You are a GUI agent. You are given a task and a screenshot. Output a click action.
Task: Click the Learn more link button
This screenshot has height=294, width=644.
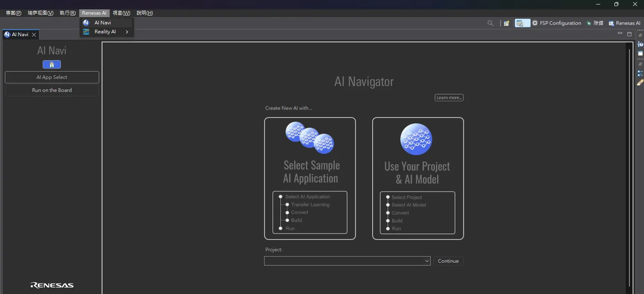click(x=449, y=98)
